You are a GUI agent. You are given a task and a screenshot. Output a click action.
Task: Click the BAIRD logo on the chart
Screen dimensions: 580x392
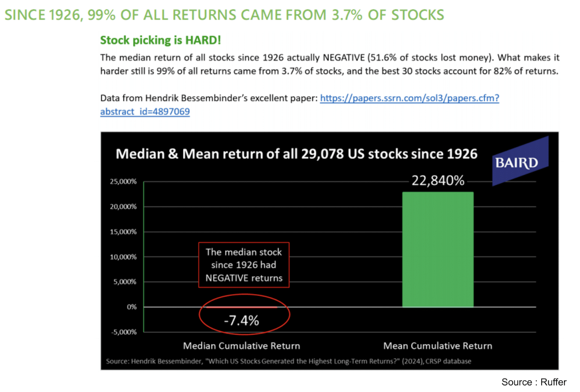click(518, 162)
